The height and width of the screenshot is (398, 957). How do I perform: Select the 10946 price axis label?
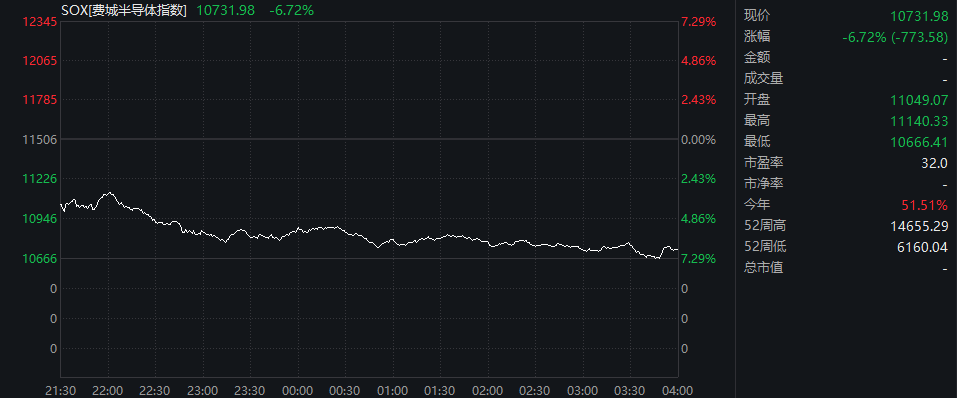coord(39,219)
